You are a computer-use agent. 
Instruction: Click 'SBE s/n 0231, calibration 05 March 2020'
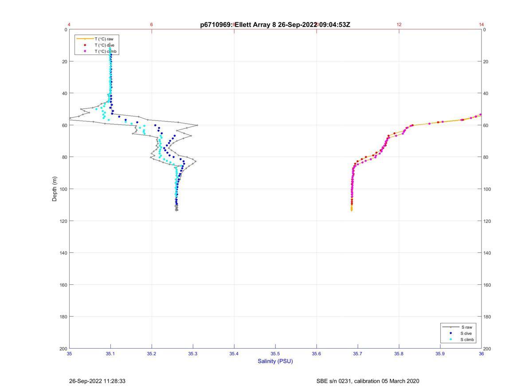point(368,381)
